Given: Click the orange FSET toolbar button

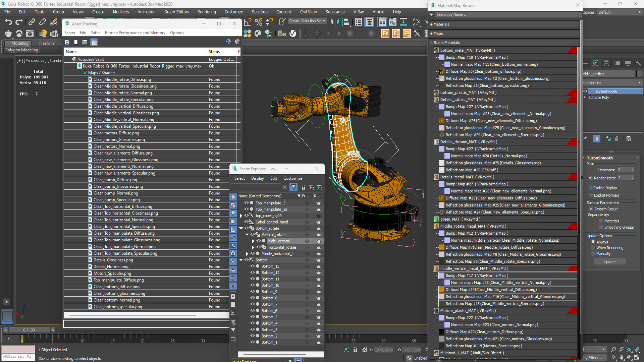Looking at the screenshot, I should (407, 34).
